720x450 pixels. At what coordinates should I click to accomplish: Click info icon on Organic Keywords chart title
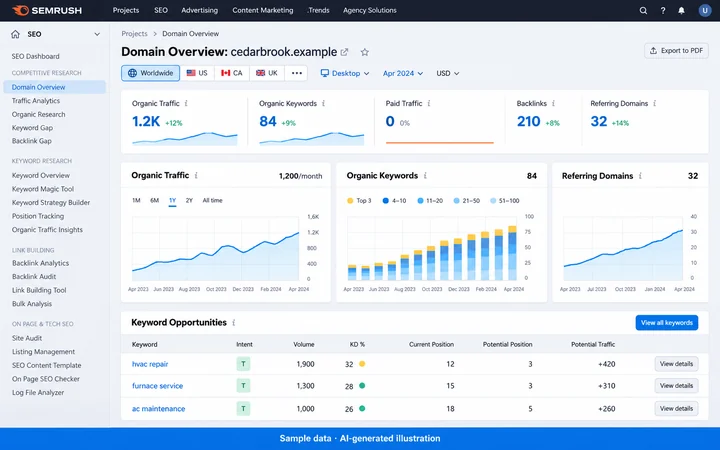(425, 175)
